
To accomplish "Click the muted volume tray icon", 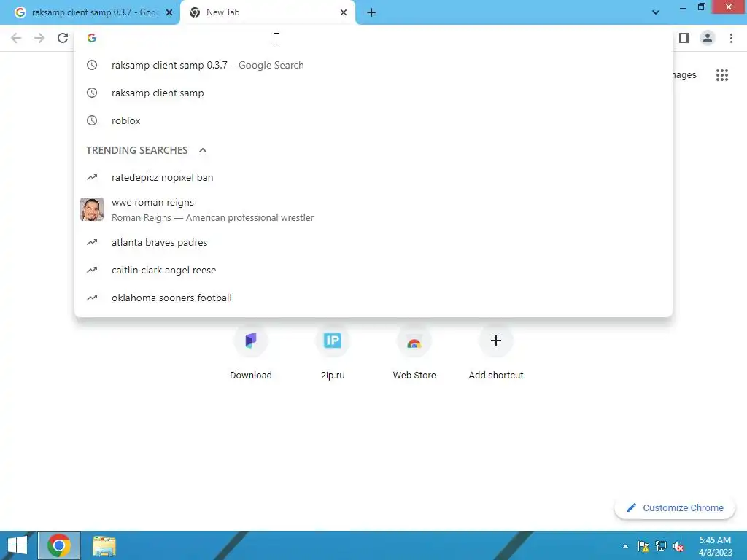I will [678, 546].
